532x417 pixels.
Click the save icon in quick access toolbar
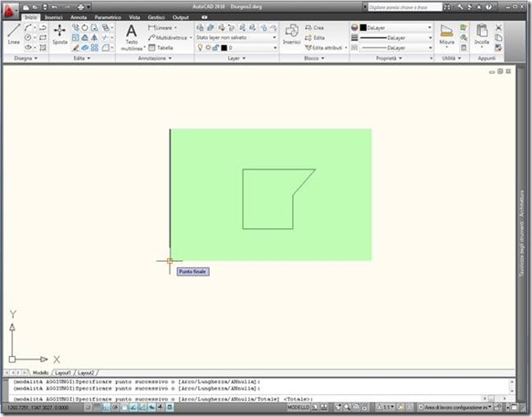45,7
